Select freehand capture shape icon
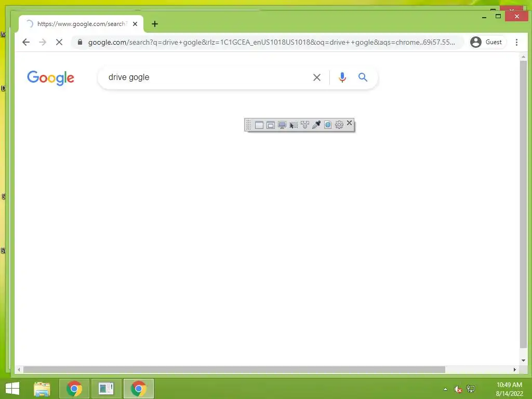 [304, 125]
